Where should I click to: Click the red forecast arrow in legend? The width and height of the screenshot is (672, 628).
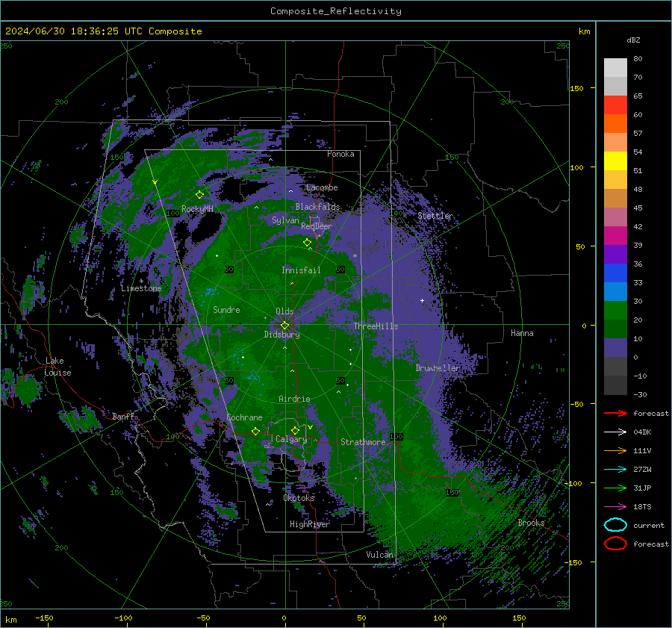[x=615, y=413]
